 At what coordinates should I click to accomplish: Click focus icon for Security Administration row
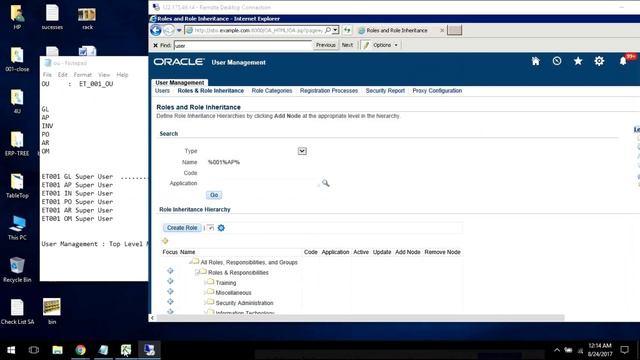tap(170, 301)
